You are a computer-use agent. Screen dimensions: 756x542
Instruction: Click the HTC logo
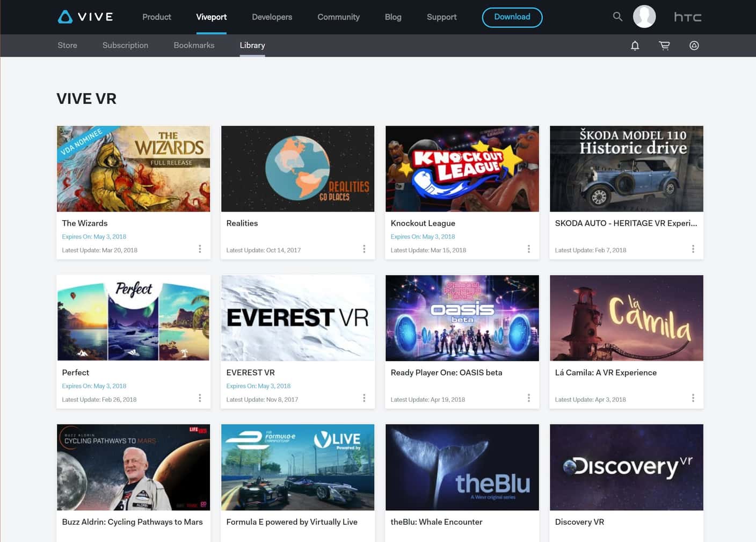[688, 17]
